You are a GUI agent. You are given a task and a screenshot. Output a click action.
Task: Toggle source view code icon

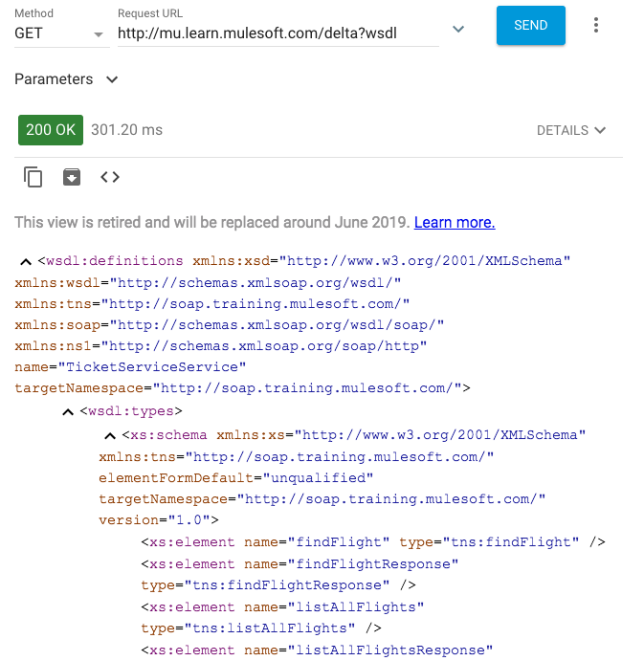(110, 177)
